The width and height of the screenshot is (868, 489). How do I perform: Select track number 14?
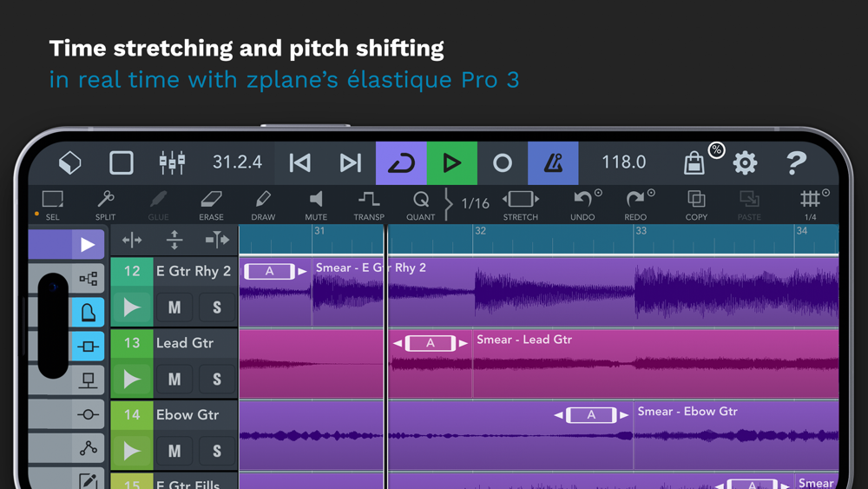tap(132, 415)
